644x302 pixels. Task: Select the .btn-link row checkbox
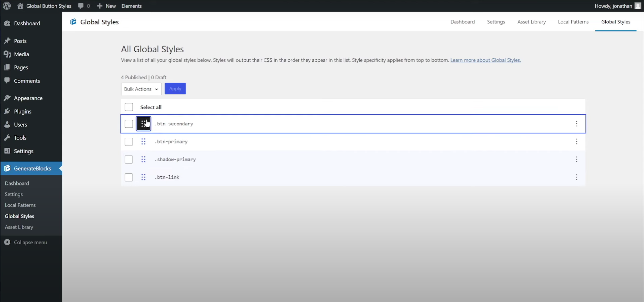(129, 177)
